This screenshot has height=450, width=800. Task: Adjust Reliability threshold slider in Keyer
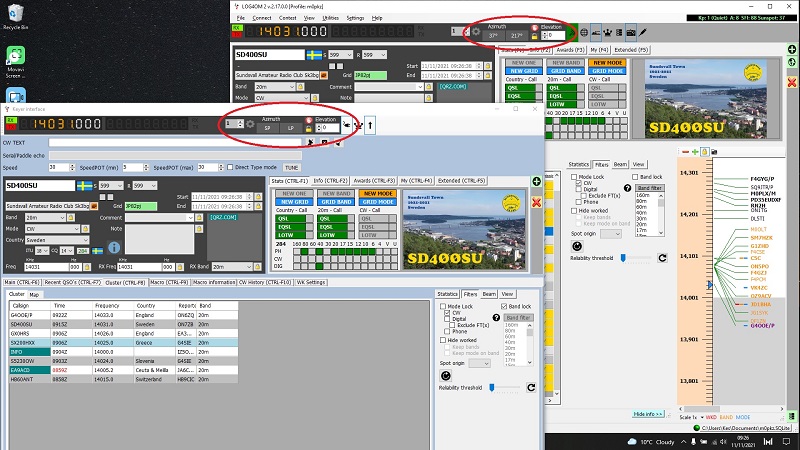(x=505, y=388)
